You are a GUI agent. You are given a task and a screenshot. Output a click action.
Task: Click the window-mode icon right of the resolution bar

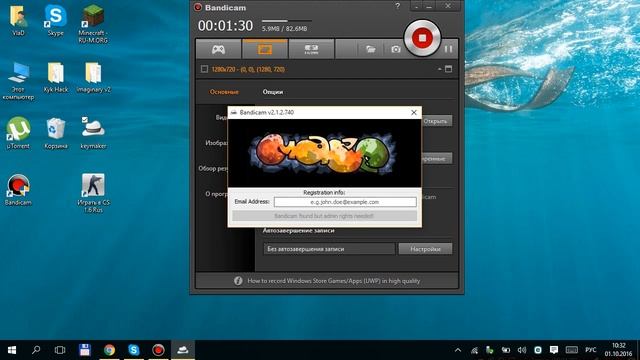coord(449,69)
